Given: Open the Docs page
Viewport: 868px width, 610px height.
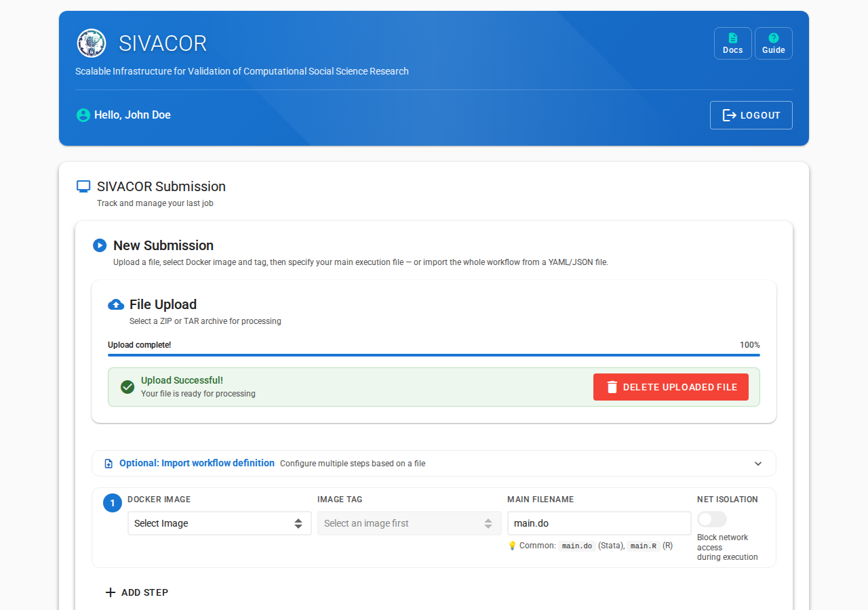Looking at the screenshot, I should (733, 43).
